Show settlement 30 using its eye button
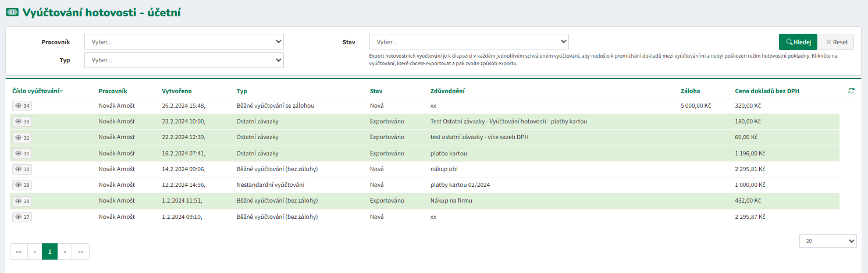Image resolution: width=868 pixels, height=273 pixels. tap(22, 169)
